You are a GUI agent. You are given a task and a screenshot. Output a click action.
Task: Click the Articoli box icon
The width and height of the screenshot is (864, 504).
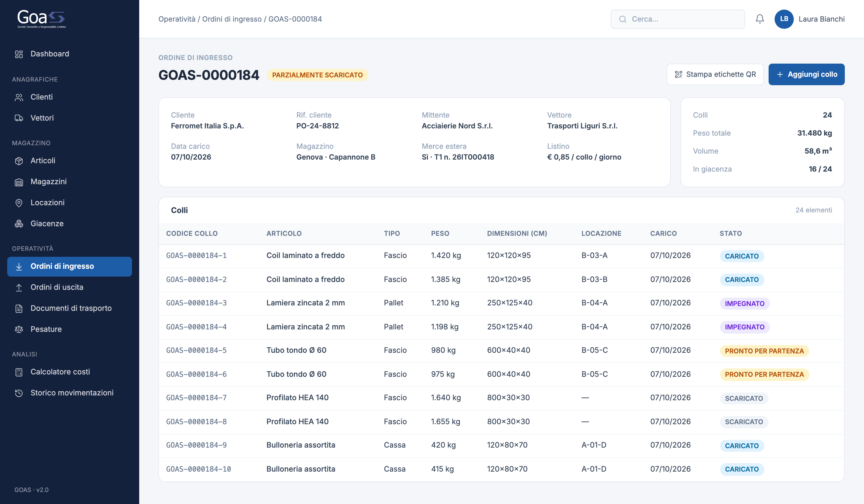pyautogui.click(x=19, y=161)
